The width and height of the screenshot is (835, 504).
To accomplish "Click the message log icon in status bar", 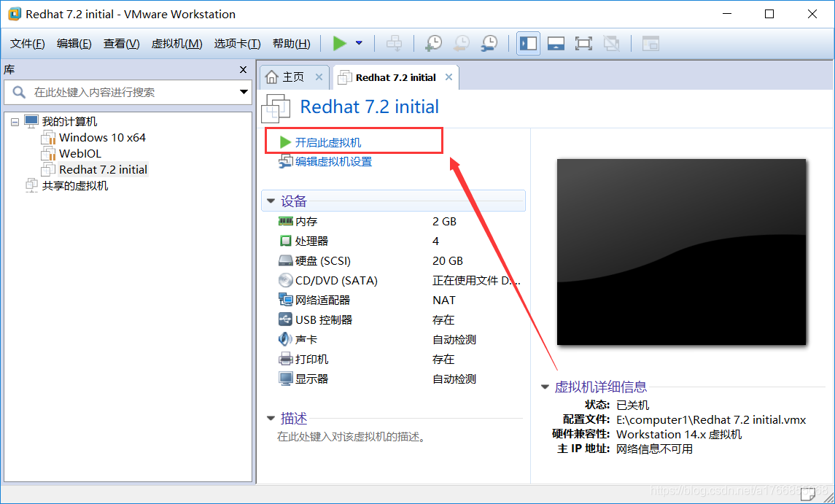I will (808, 494).
